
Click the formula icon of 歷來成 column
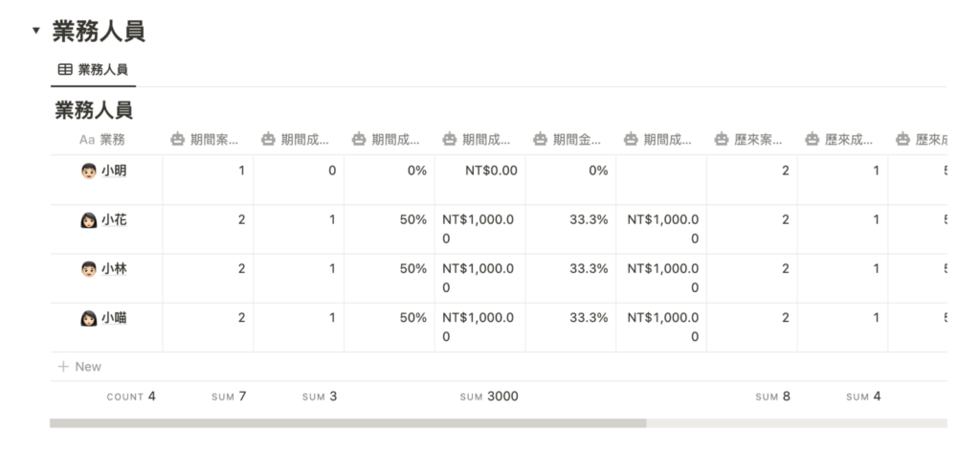812,140
